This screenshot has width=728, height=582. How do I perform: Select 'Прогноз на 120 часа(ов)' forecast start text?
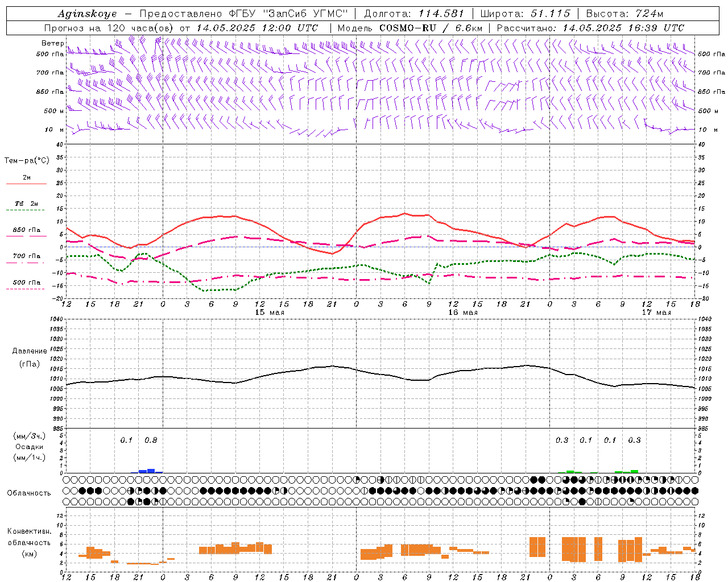pos(109,28)
